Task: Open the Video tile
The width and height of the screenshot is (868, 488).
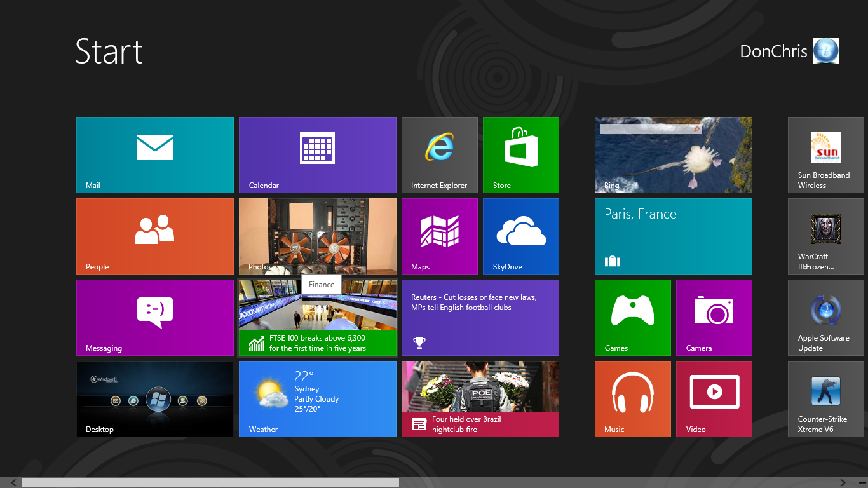Action: click(x=714, y=399)
